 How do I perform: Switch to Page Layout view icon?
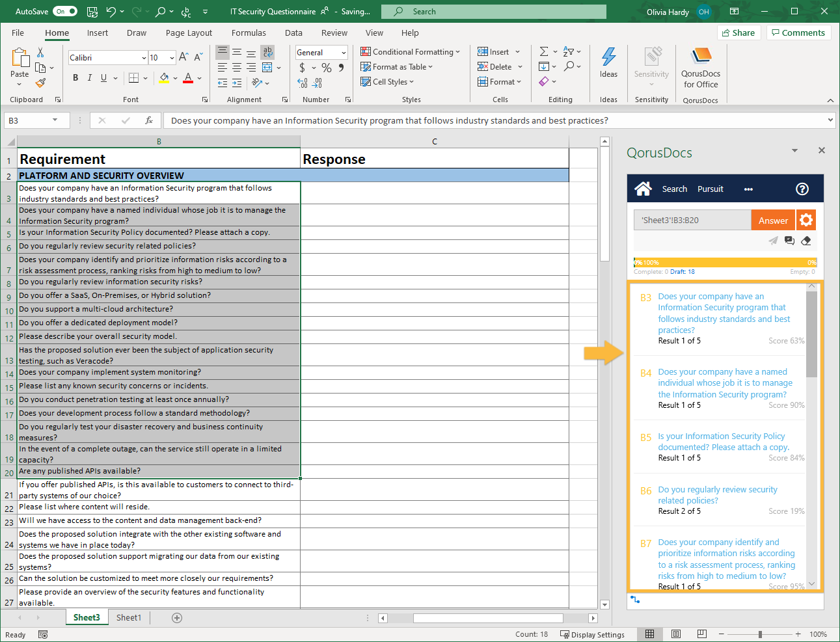coord(676,634)
